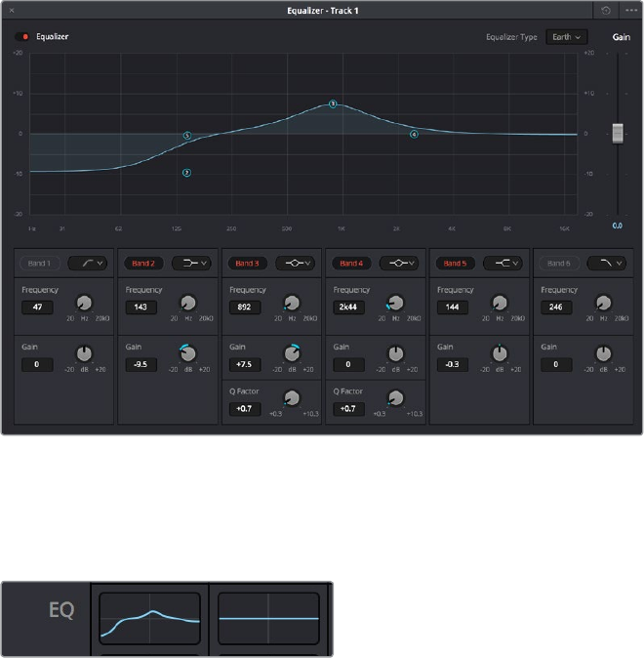
Task: Click Band 5 frequency knob
Action: (500, 303)
